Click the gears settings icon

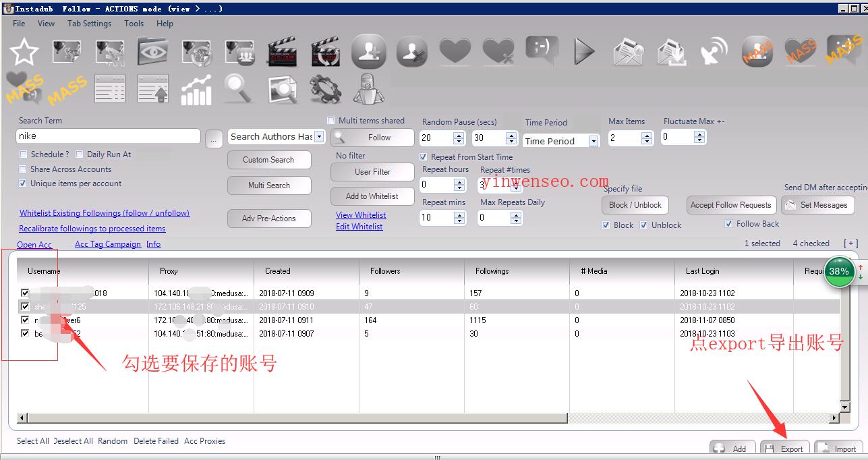point(325,90)
